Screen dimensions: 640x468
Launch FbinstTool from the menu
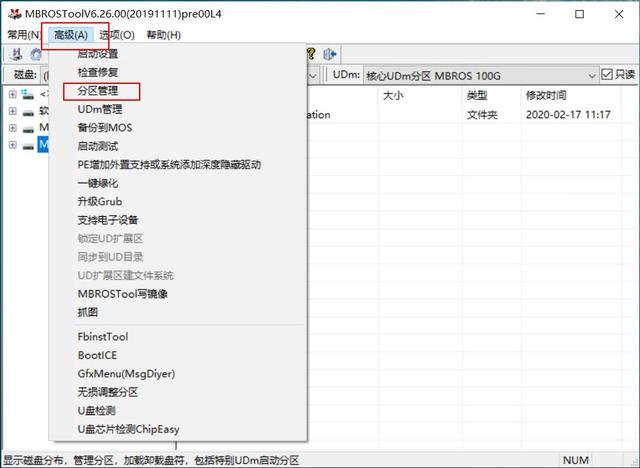103,337
